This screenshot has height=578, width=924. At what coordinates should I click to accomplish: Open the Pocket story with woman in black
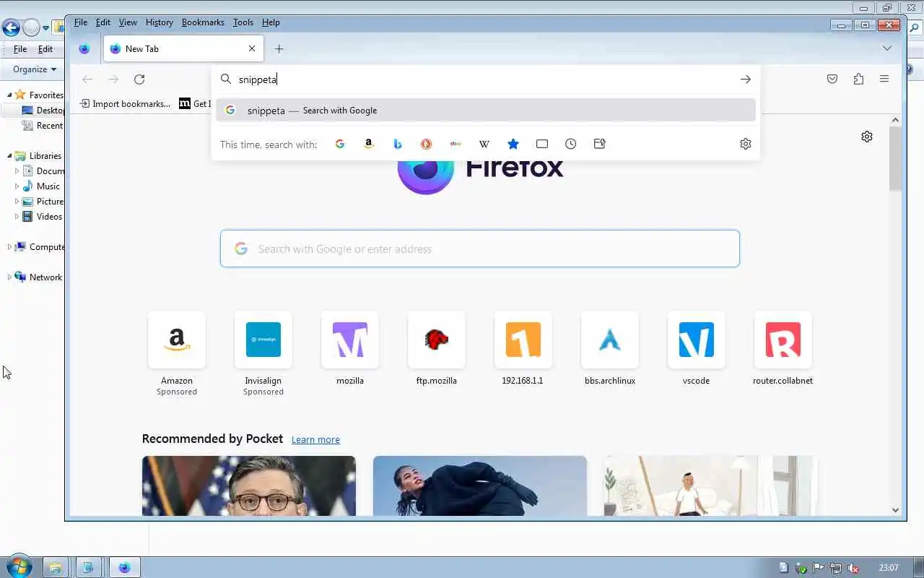click(480, 486)
